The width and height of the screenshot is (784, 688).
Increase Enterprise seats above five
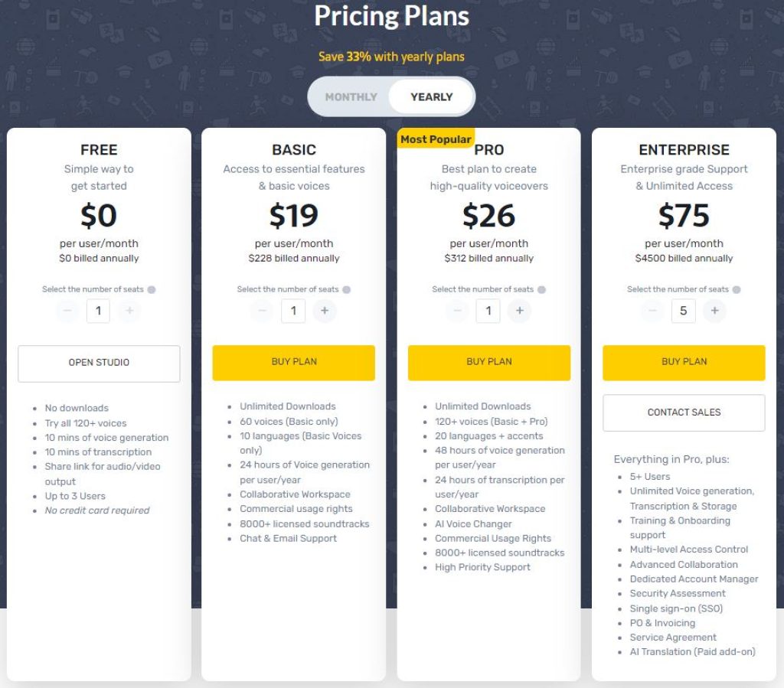716,311
